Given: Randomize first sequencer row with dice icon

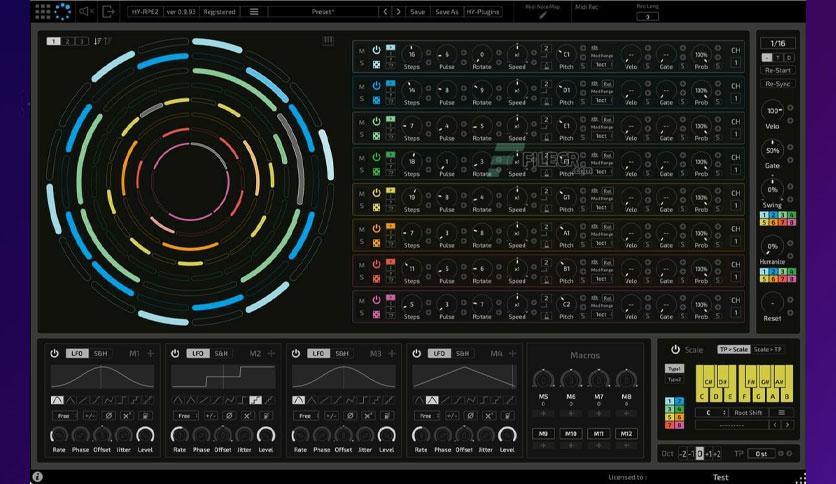Looking at the screenshot, I should (x=376, y=64).
